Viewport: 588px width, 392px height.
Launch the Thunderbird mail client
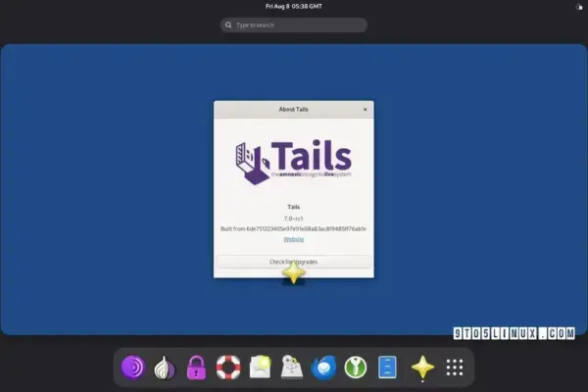tap(323, 367)
